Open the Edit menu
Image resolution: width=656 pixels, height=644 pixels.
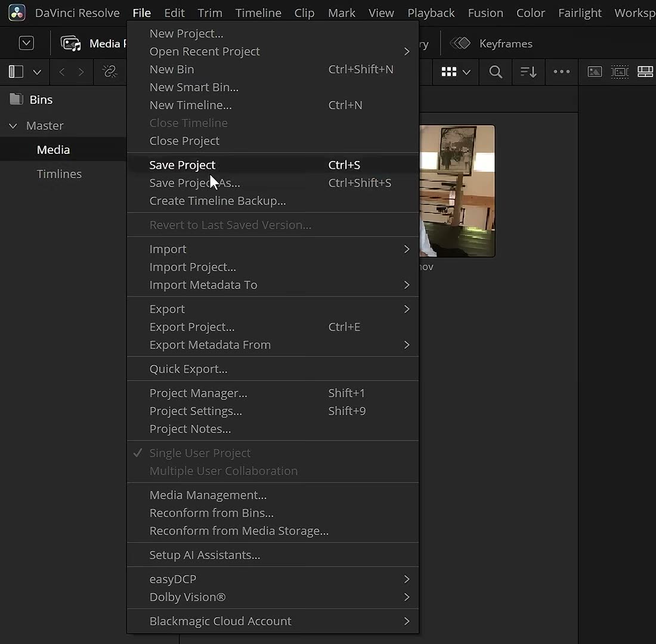point(175,13)
